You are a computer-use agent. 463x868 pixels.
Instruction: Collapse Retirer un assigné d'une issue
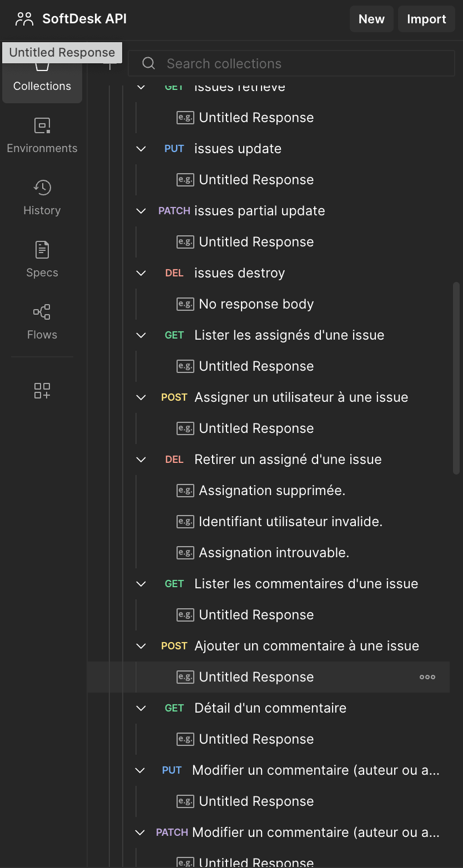pyautogui.click(x=140, y=459)
